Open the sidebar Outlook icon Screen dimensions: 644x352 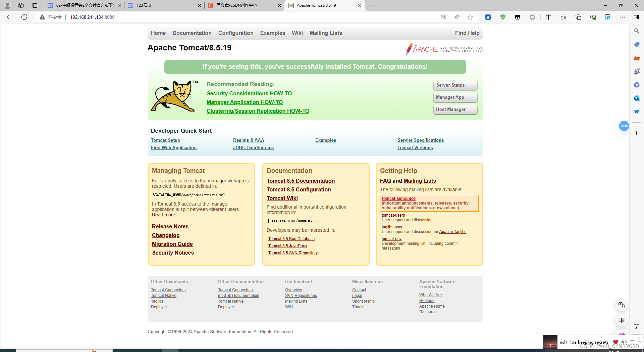tap(637, 98)
